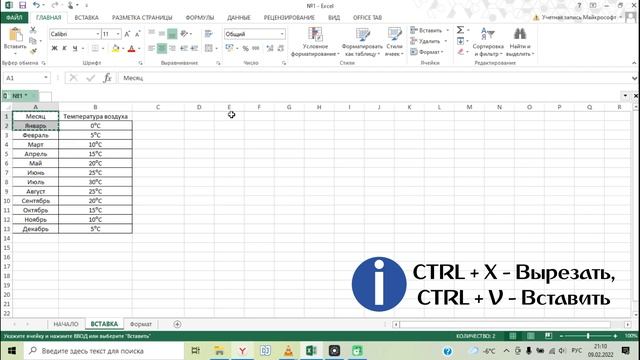Toggle align text right
This screenshot has width=640, height=360.
coord(173,48)
